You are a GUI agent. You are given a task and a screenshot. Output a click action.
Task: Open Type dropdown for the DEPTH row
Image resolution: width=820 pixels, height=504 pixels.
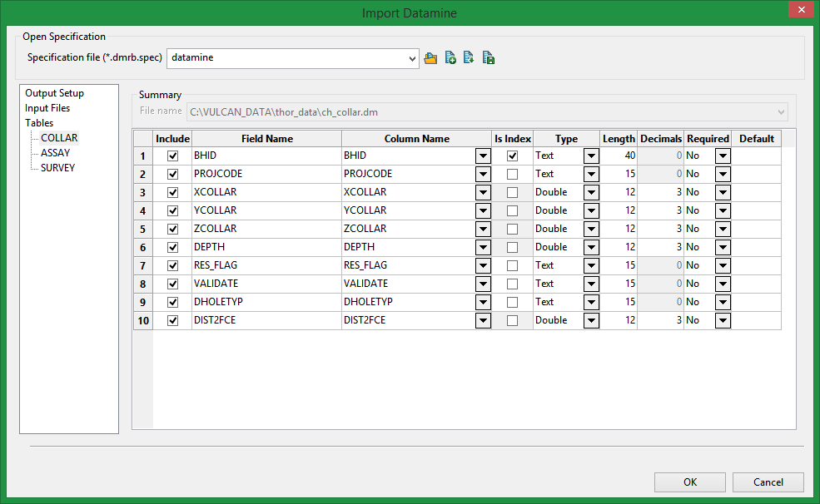[591, 247]
